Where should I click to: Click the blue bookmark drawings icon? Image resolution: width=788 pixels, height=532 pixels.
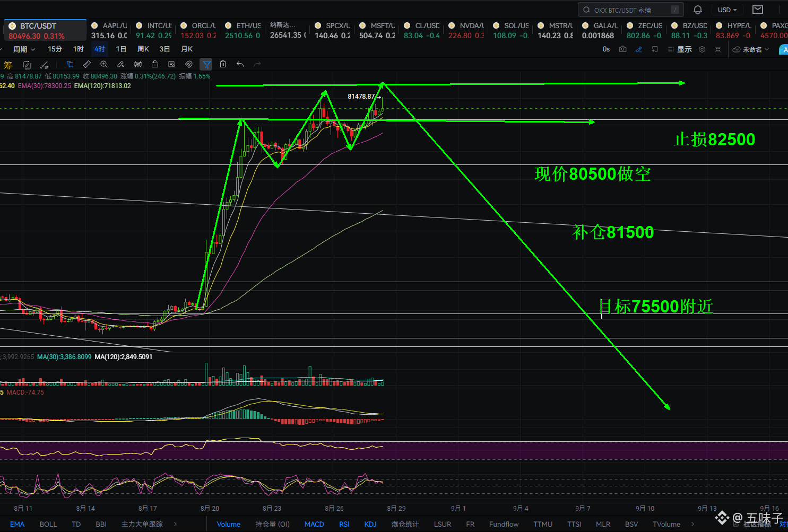pos(70,64)
